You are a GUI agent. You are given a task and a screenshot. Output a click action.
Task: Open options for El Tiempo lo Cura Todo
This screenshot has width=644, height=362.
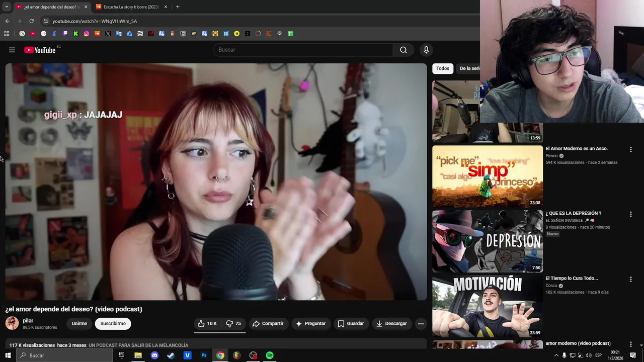point(630,279)
